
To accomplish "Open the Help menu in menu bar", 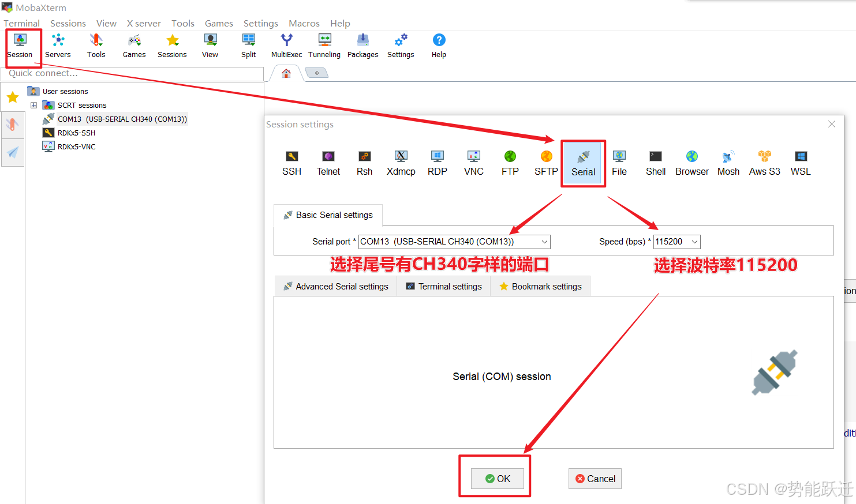I will [x=340, y=23].
